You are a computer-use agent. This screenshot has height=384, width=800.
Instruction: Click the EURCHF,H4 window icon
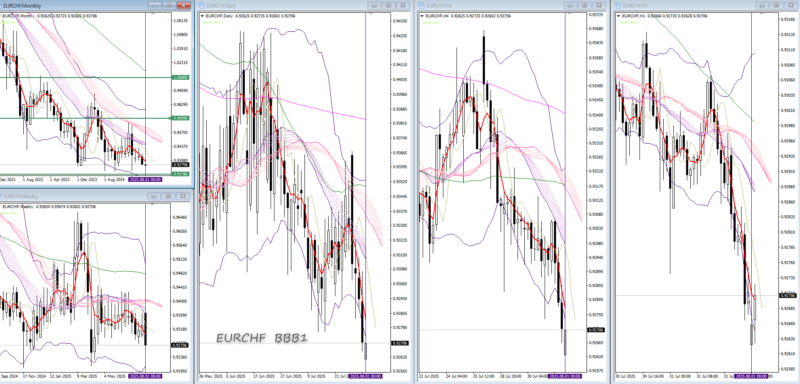click(421, 5)
